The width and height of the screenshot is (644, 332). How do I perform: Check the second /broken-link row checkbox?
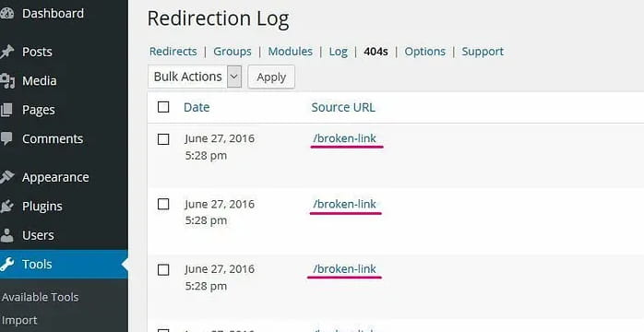[x=163, y=204]
